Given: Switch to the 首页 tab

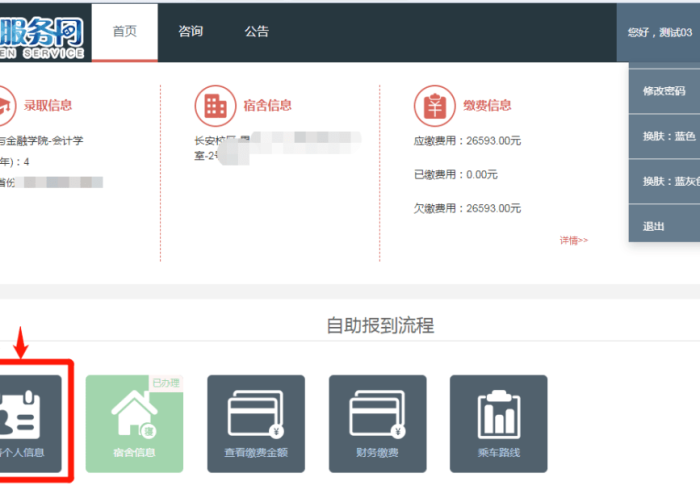Looking at the screenshot, I should coord(124,31).
